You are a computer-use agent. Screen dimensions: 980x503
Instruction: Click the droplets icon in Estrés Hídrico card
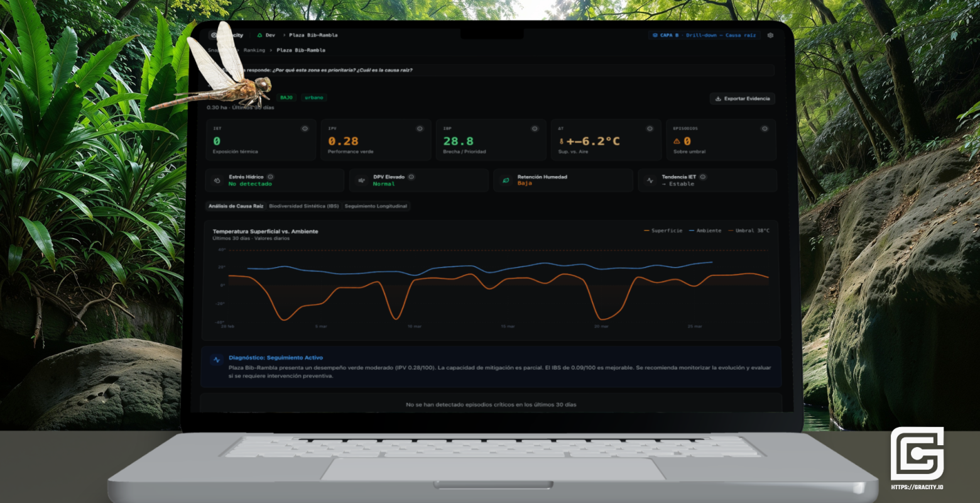217,180
